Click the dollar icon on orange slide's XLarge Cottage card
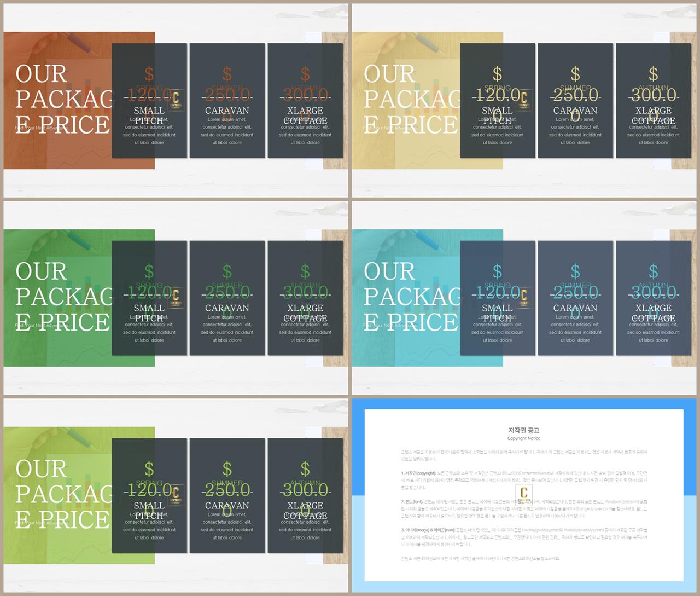This screenshot has width=700, height=596. 305,74
